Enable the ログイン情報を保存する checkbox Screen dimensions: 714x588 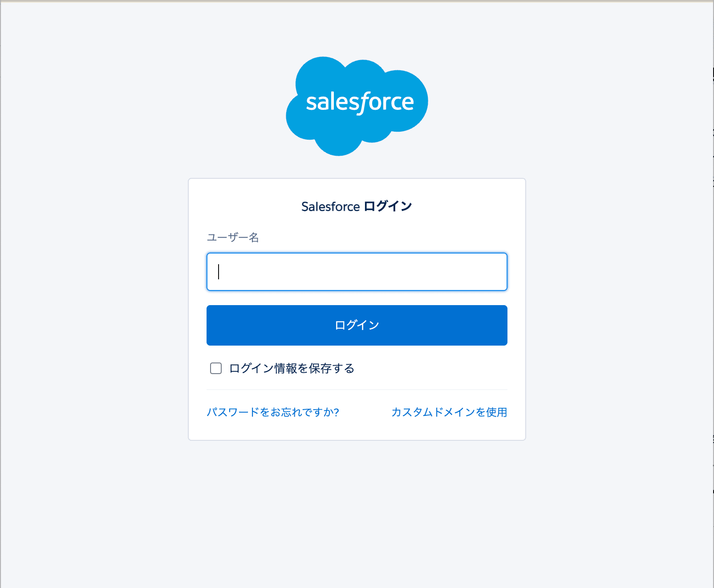(x=216, y=368)
